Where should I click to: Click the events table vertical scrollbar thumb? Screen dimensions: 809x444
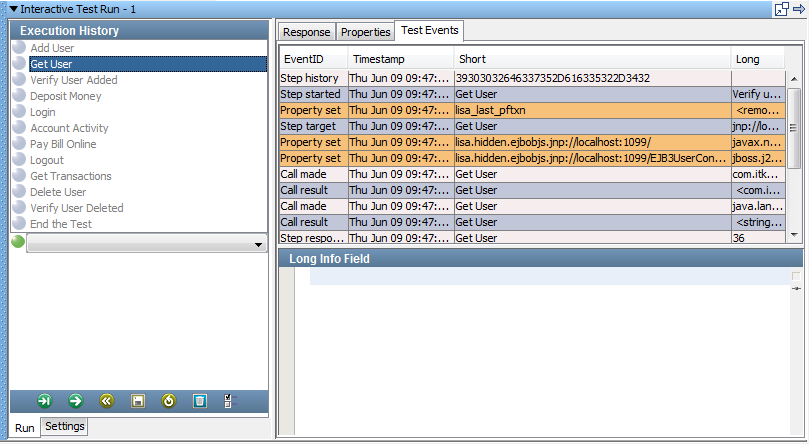(794, 128)
